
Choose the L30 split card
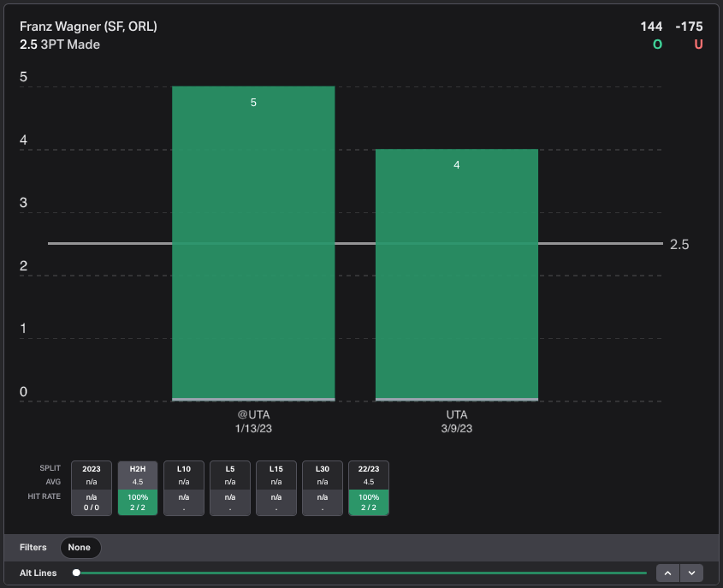pyautogui.click(x=323, y=488)
